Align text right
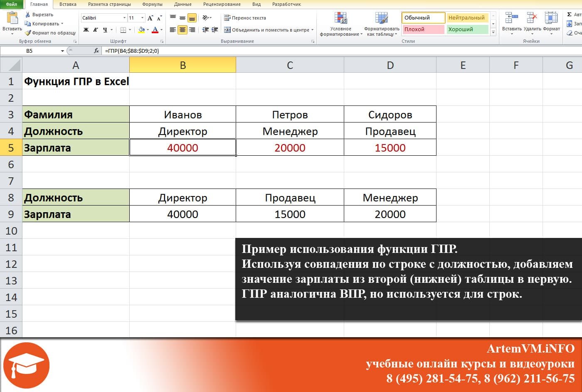Screen dimensions: 582x392 pos(192,30)
